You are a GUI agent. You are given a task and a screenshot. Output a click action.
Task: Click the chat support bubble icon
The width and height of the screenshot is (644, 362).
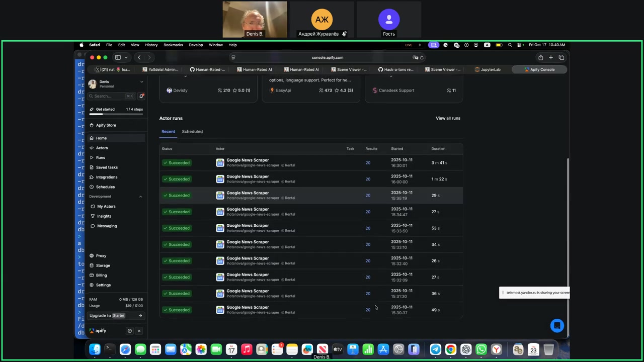[557, 326]
